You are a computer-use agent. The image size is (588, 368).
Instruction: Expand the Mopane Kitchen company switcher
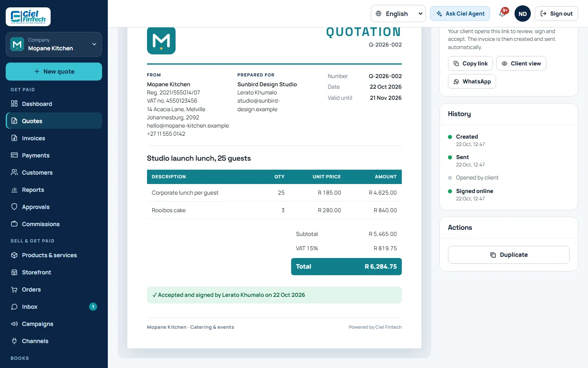tap(54, 44)
